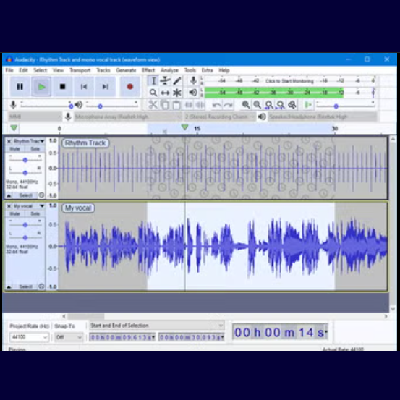The height and width of the screenshot is (400, 400).
Task: Click the recording volume slider
Action: 46,105
